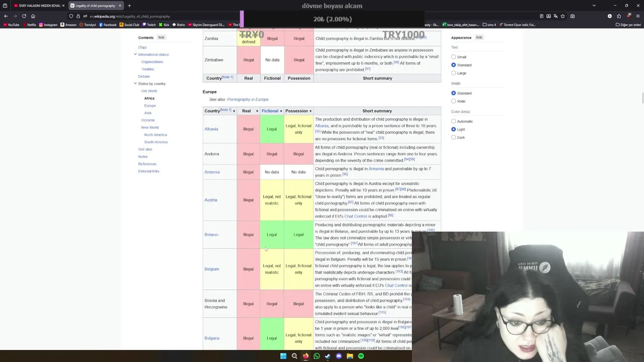Jump to Asia in the contents sidebar
The width and height of the screenshot is (644, 362).
[148, 113]
